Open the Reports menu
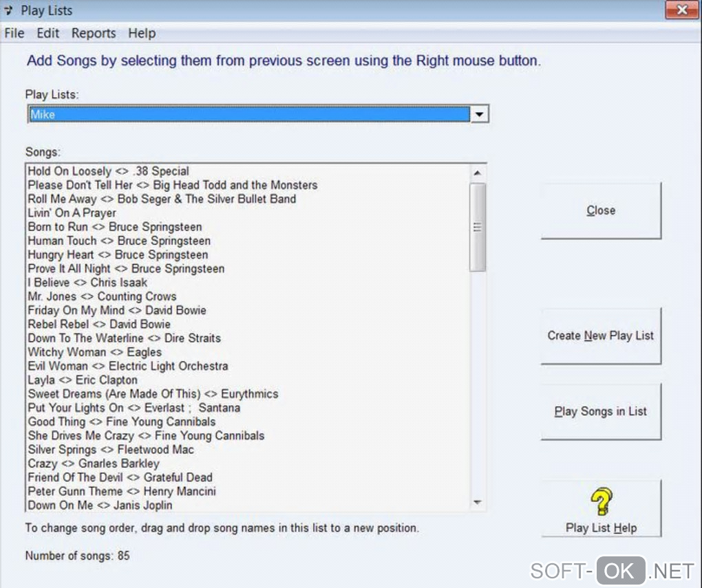This screenshot has height=588, width=702. (x=94, y=33)
